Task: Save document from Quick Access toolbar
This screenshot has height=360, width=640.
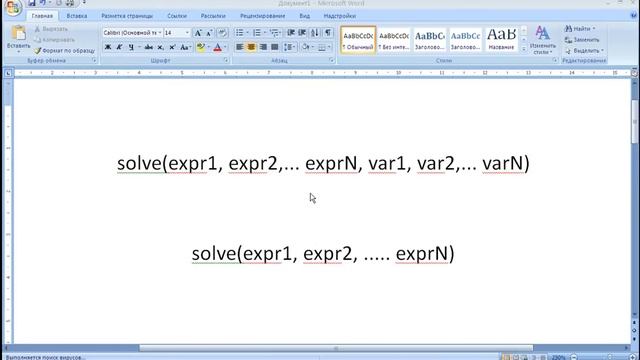Action: point(31,3)
